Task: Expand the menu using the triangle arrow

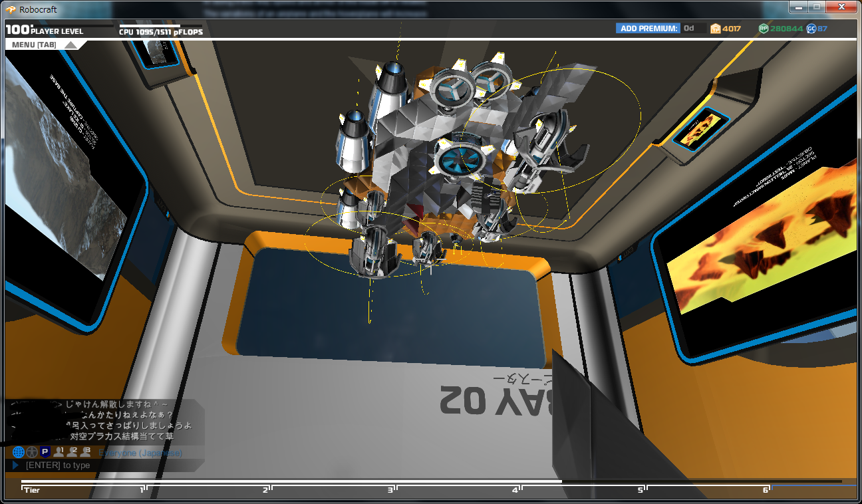Action: [x=71, y=45]
